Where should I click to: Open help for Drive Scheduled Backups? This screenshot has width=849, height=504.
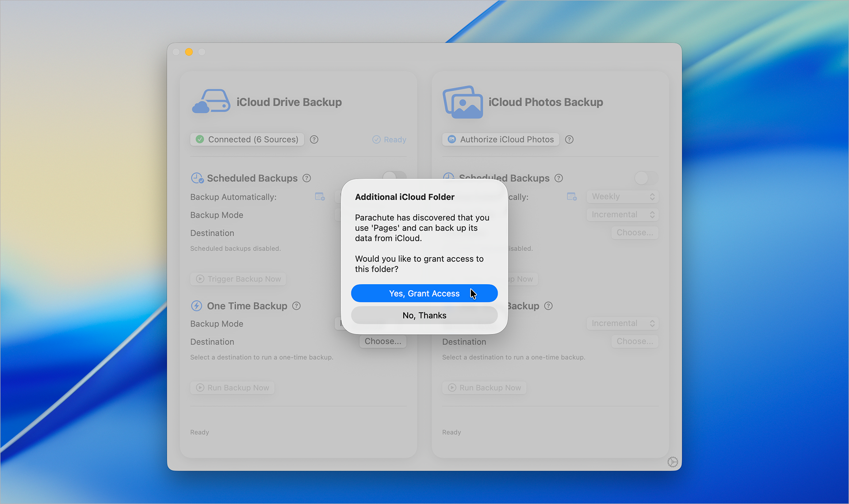(306, 178)
